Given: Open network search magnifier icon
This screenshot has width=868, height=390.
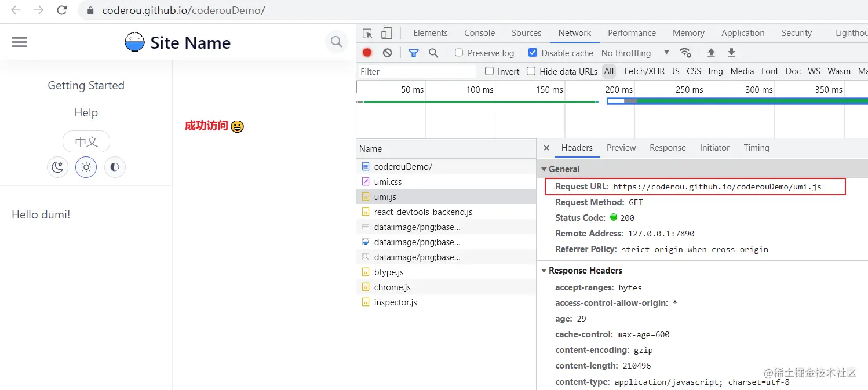Looking at the screenshot, I should click(433, 53).
